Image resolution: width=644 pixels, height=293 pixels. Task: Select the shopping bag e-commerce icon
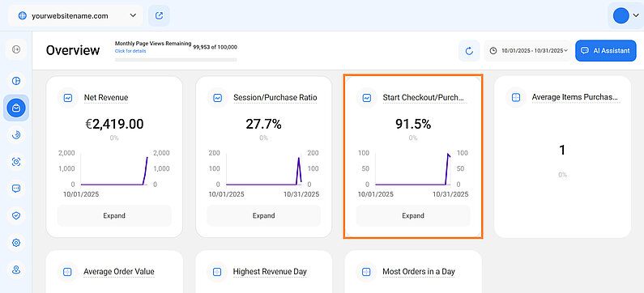16,108
